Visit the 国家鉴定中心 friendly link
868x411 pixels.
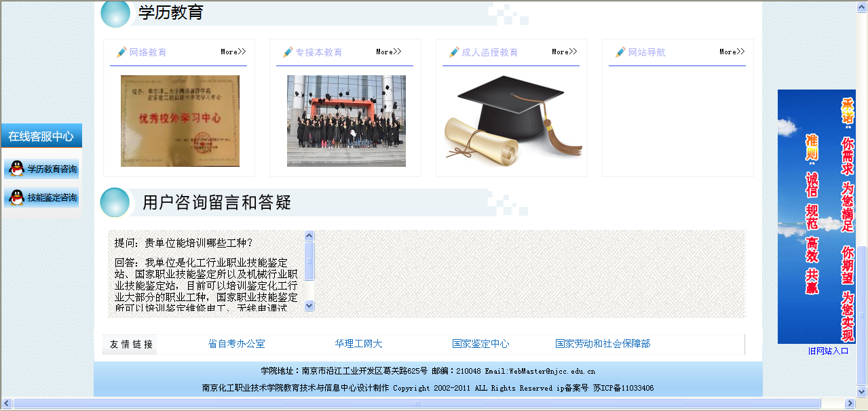tap(480, 344)
